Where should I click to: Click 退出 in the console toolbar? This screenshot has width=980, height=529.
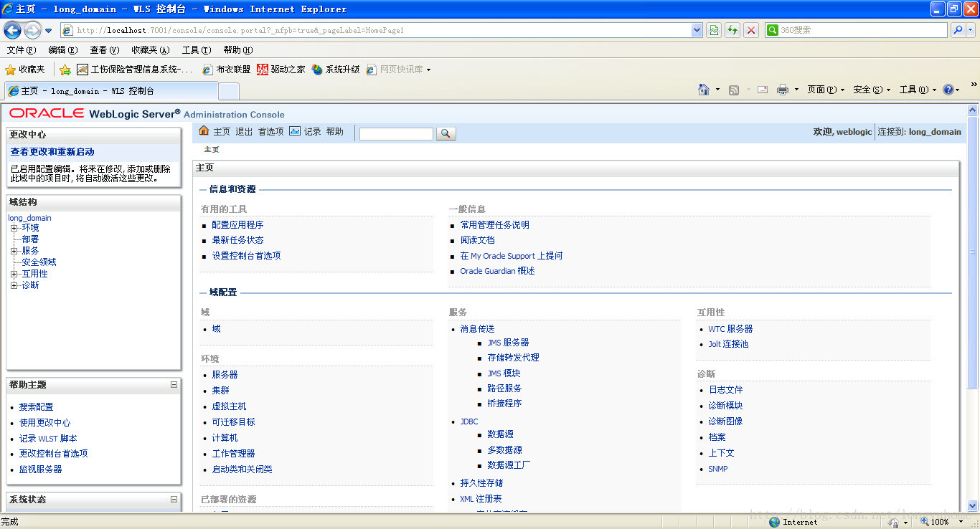(244, 132)
